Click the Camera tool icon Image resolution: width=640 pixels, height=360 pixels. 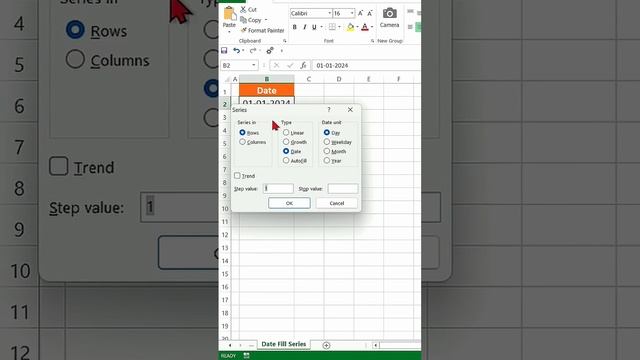point(389,13)
